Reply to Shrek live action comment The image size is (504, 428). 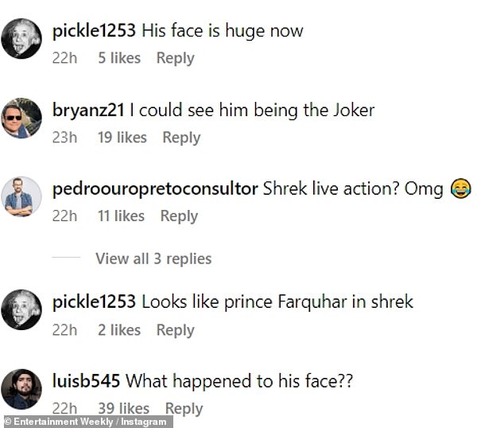179,216
